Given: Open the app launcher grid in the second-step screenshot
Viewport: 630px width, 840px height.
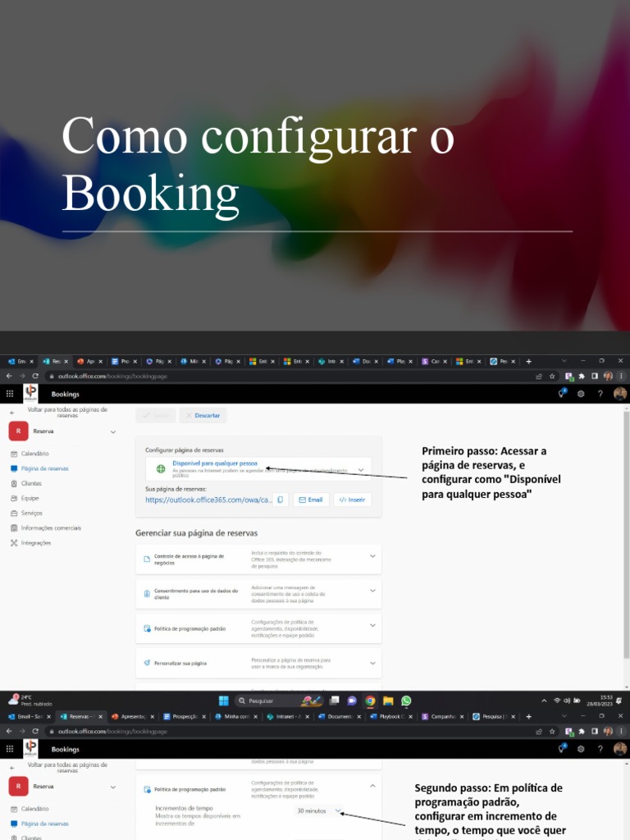Looking at the screenshot, I should tap(10, 749).
